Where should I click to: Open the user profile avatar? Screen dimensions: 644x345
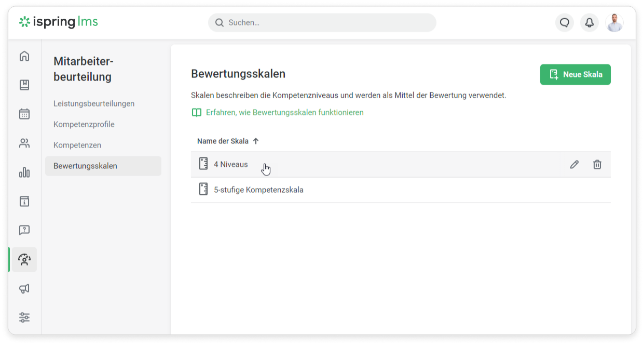(614, 23)
